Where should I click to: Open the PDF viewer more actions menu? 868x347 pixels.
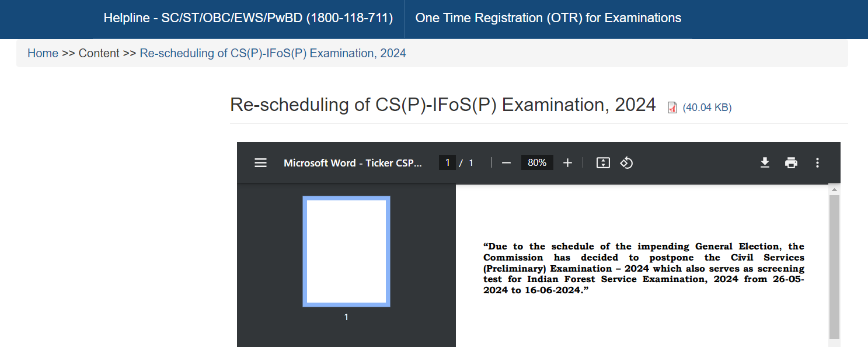tap(817, 163)
